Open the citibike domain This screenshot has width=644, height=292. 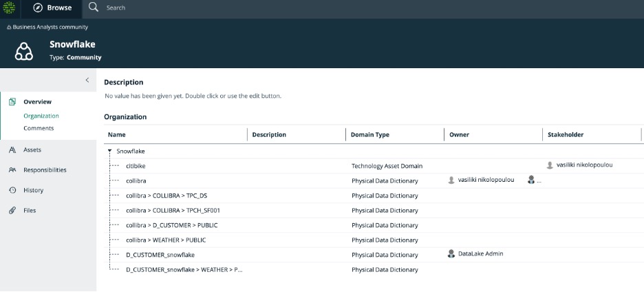click(136, 166)
